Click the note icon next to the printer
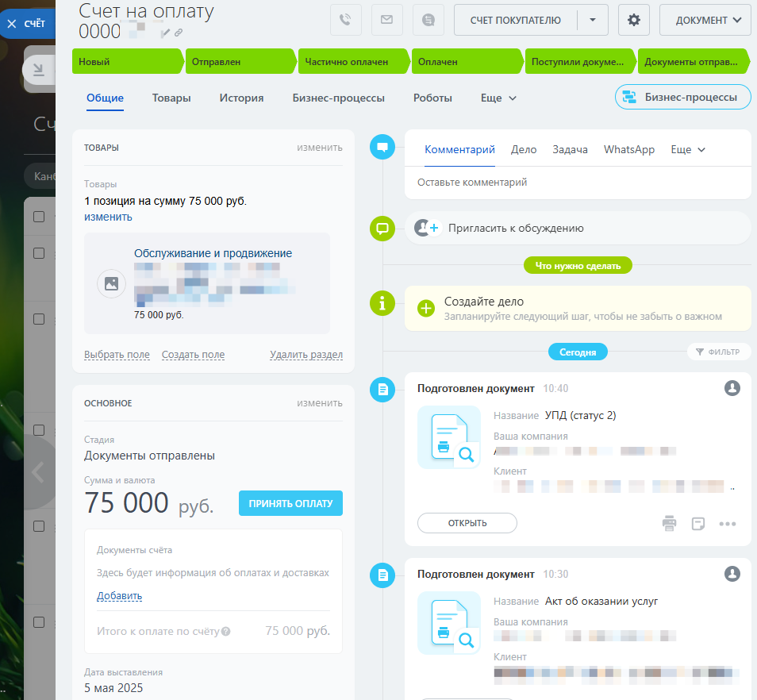Viewport: 757px width, 700px height. pyautogui.click(x=698, y=523)
